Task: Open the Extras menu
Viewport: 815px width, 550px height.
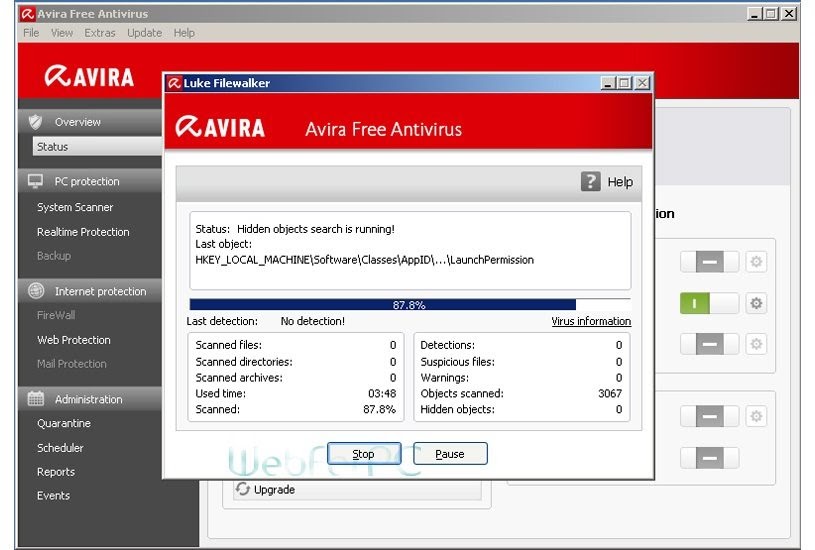Action: pos(100,33)
